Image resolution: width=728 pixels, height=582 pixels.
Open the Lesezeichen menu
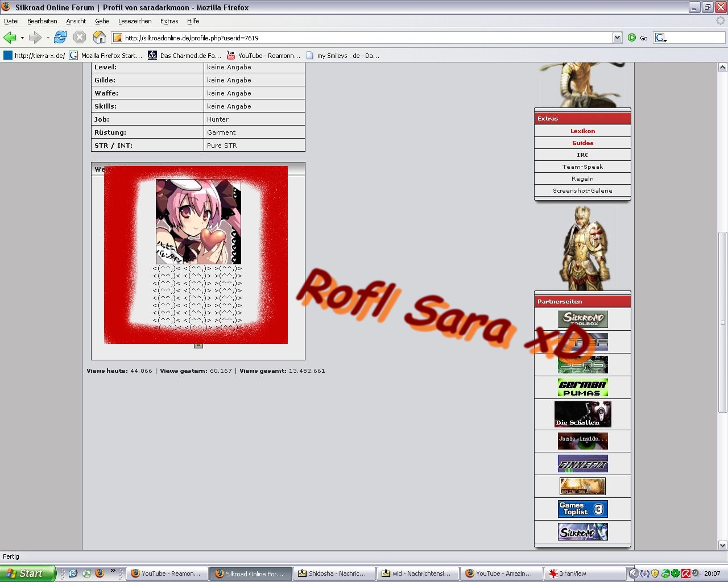tap(135, 21)
